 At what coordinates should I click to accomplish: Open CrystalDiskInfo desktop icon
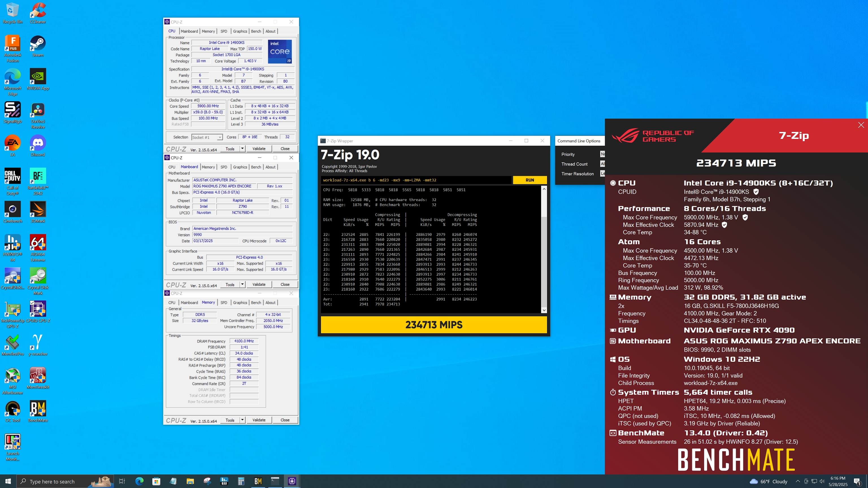12,278
